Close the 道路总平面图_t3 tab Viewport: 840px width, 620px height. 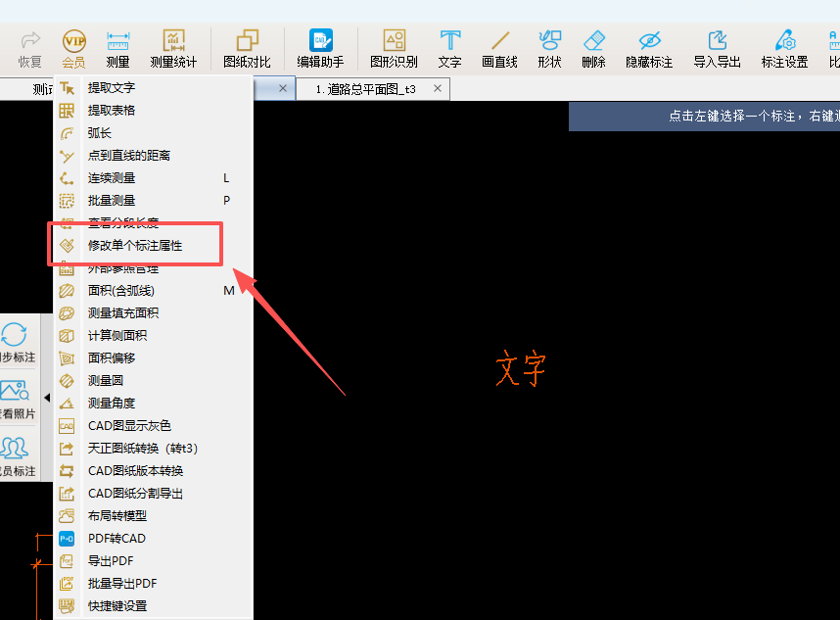click(438, 88)
